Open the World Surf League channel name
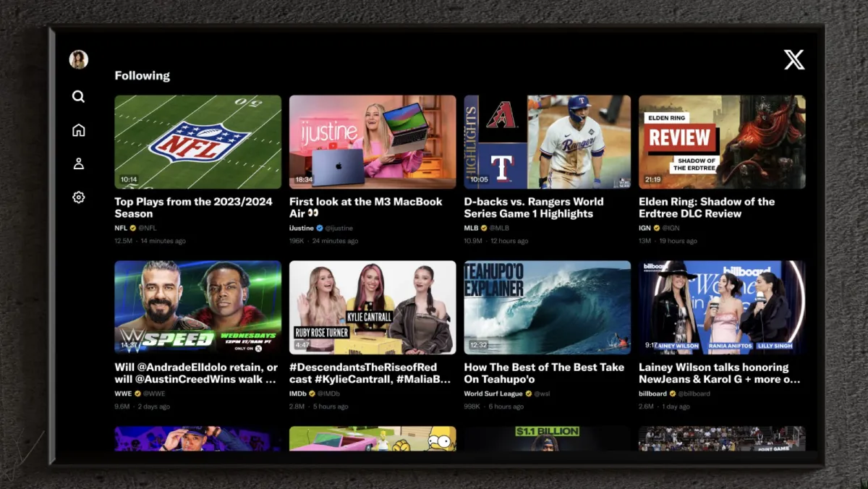Screen dimensions: 868x489 [493, 394]
